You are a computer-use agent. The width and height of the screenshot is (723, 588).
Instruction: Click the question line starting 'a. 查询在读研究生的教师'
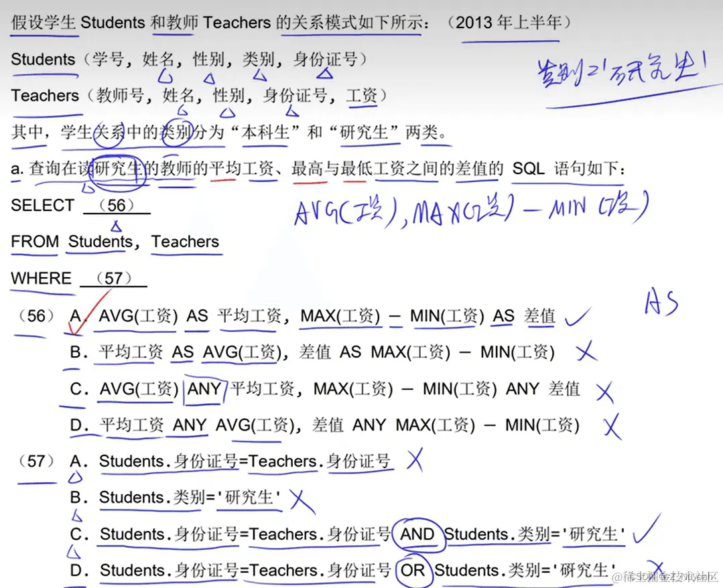tap(319, 169)
